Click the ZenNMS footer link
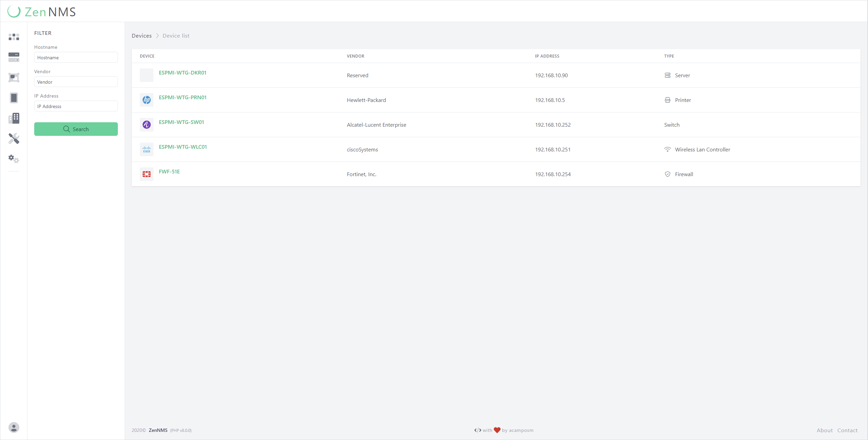The height and width of the screenshot is (440, 868). (x=158, y=430)
